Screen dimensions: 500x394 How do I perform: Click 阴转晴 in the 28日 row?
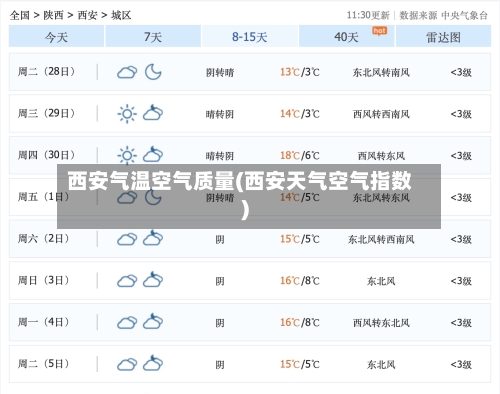[x=220, y=72]
